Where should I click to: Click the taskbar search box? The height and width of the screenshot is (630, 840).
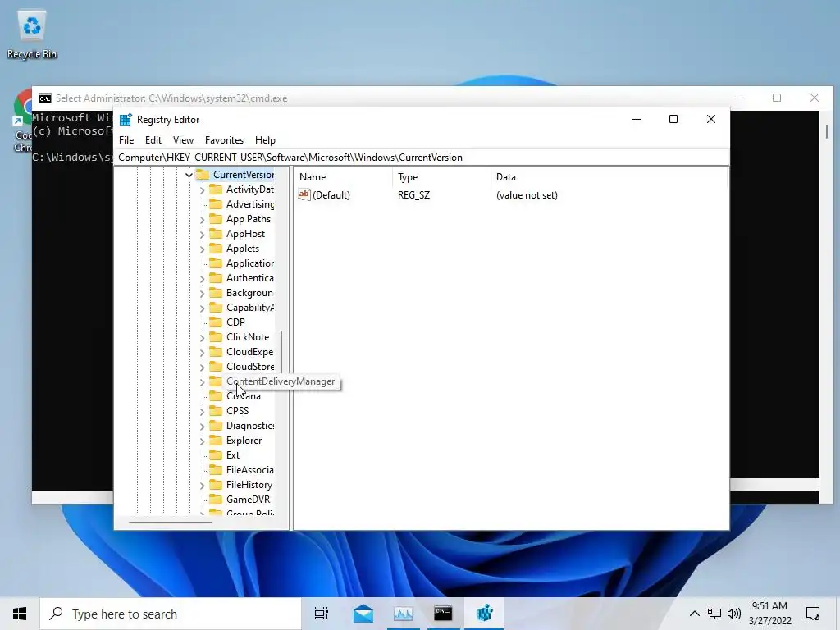(x=171, y=614)
